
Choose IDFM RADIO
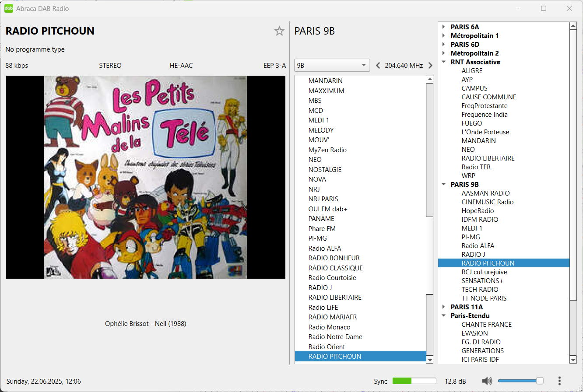(480, 220)
